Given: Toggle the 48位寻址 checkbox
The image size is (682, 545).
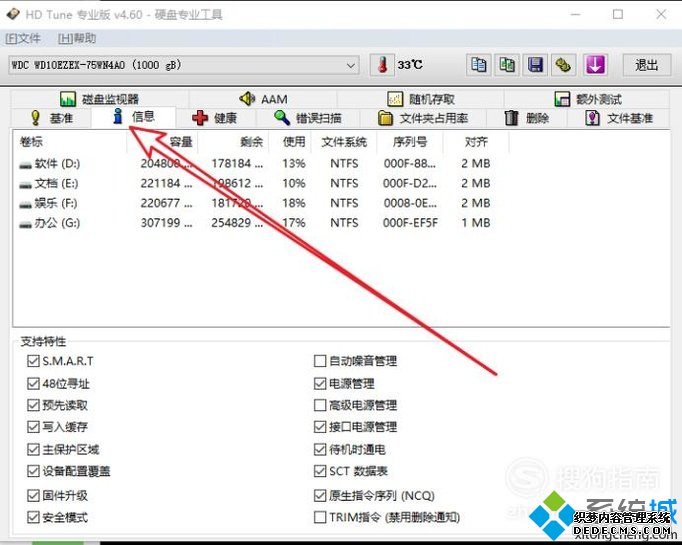Looking at the screenshot, I should [x=33, y=383].
